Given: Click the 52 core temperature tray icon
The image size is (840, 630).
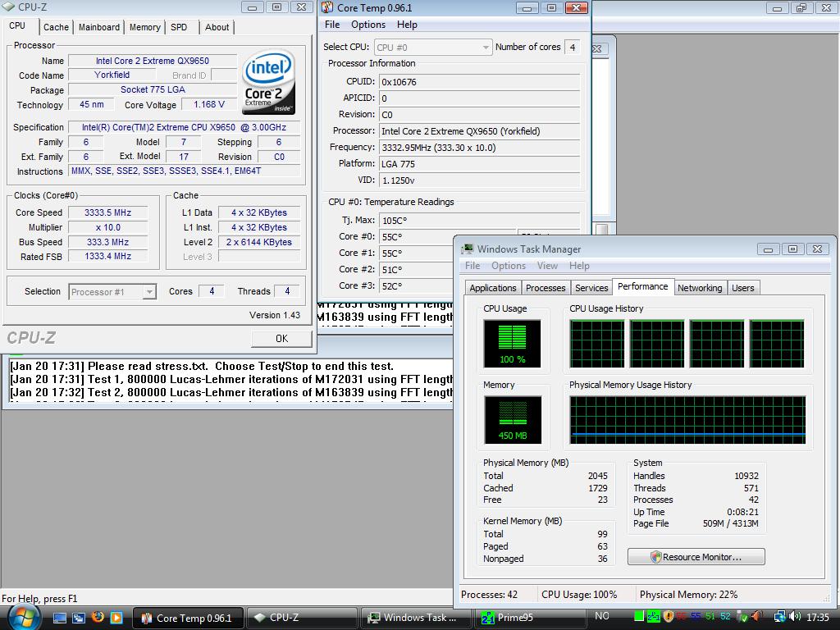Looking at the screenshot, I should coord(725,616).
